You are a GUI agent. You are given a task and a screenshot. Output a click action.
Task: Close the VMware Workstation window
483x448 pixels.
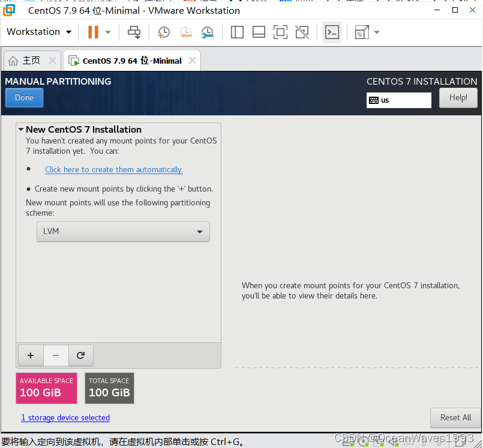(x=472, y=10)
